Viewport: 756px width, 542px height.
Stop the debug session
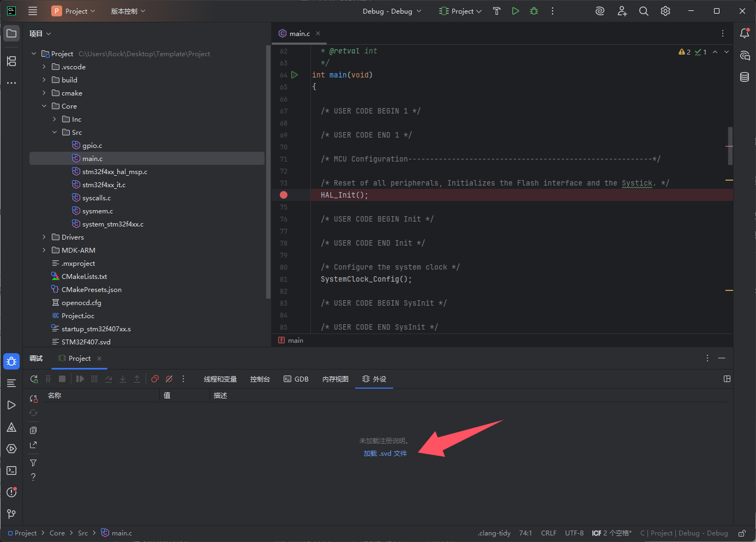[62, 379]
